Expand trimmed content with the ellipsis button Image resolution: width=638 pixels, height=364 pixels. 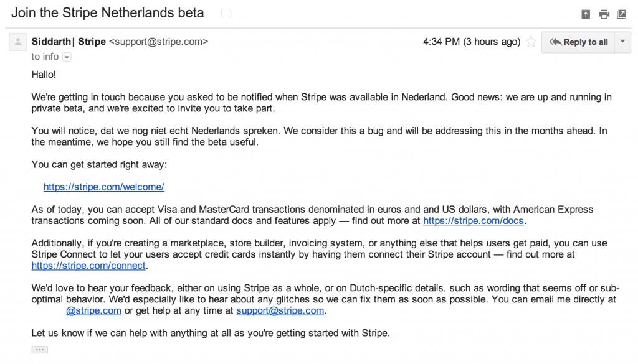tap(40, 350)
